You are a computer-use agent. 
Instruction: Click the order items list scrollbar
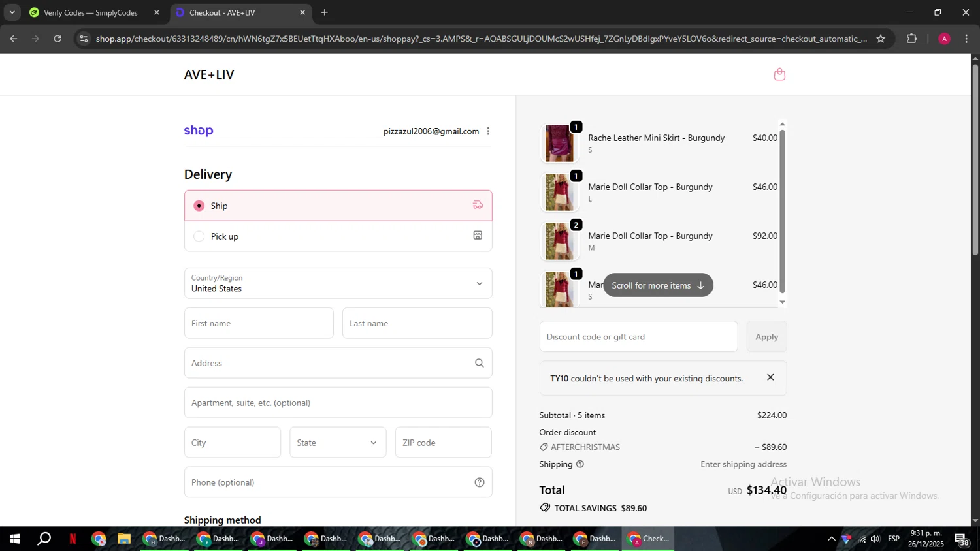click(782, 212)
